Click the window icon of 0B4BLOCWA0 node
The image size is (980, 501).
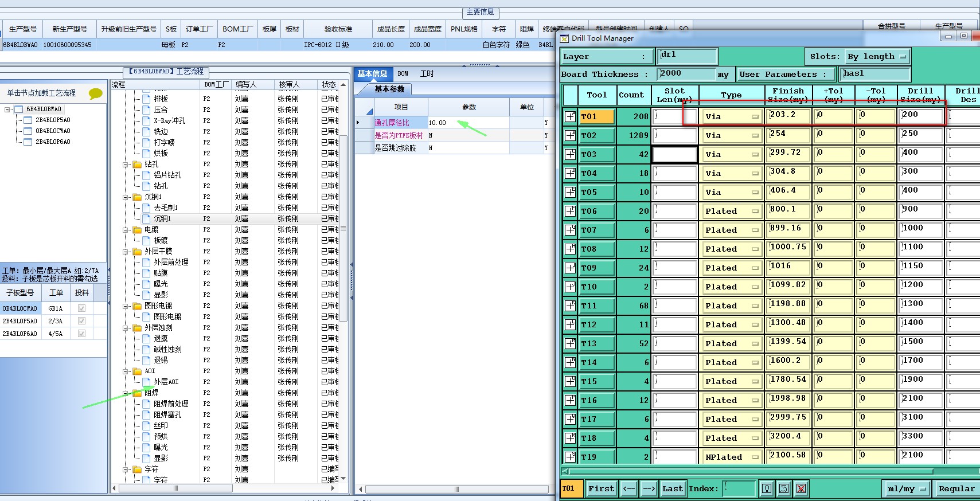[28, 131]
